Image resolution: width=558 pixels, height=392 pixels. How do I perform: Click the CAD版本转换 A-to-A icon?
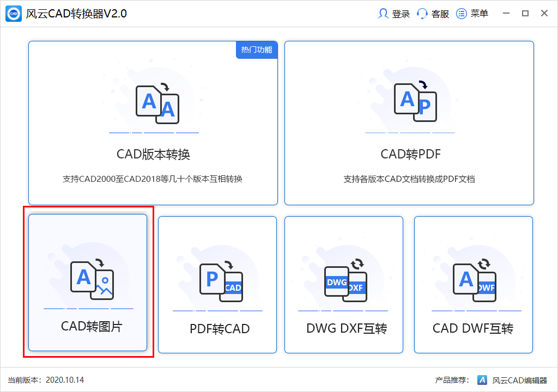coord(157,103)
